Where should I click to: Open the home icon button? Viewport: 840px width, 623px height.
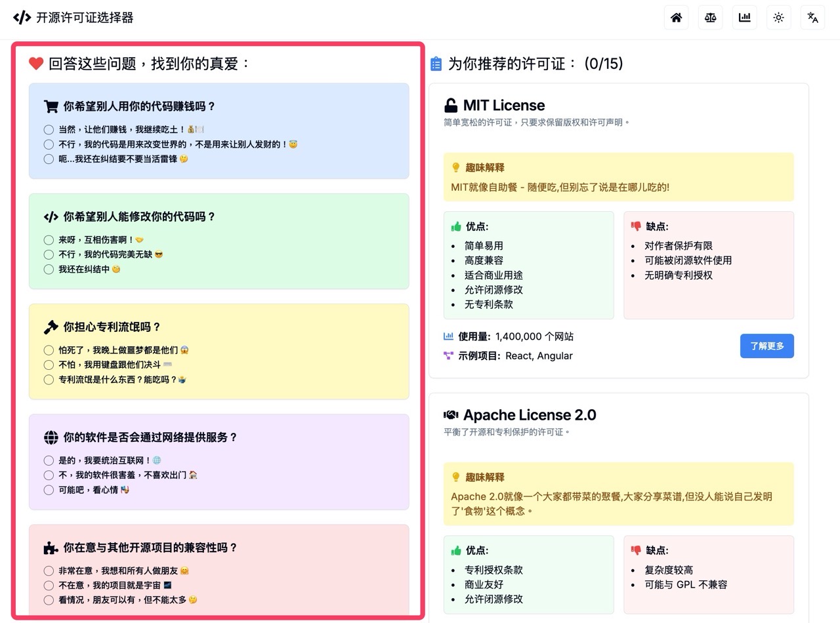point(676,18)
